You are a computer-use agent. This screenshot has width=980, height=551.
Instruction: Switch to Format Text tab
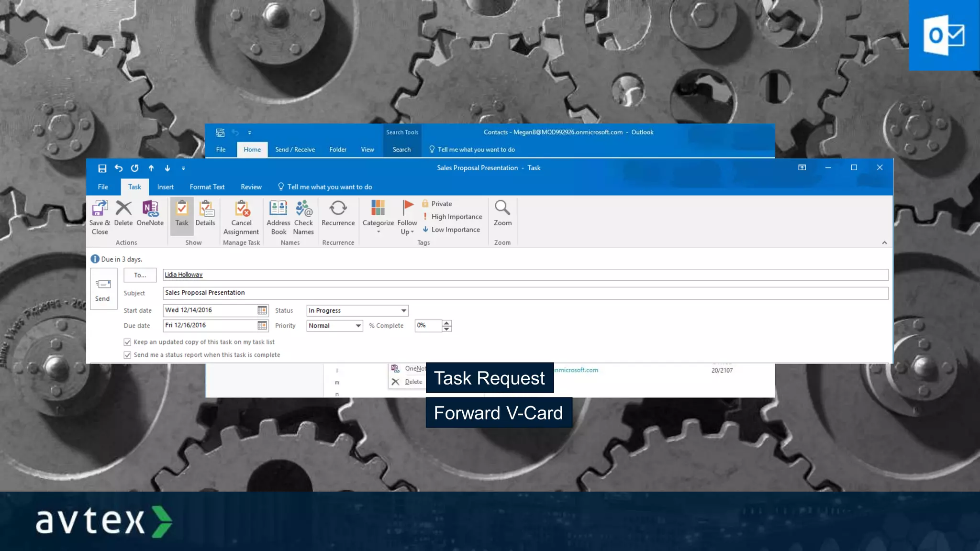pos(207,187)
